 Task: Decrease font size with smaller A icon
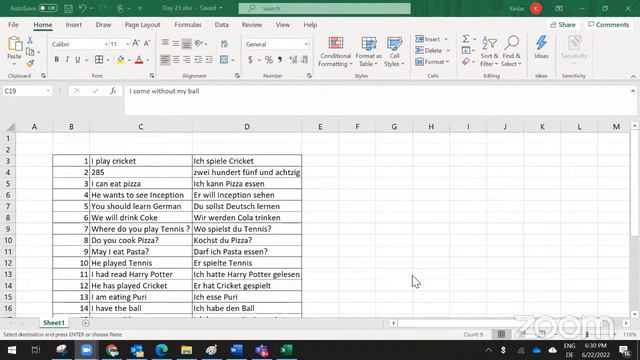147,43
